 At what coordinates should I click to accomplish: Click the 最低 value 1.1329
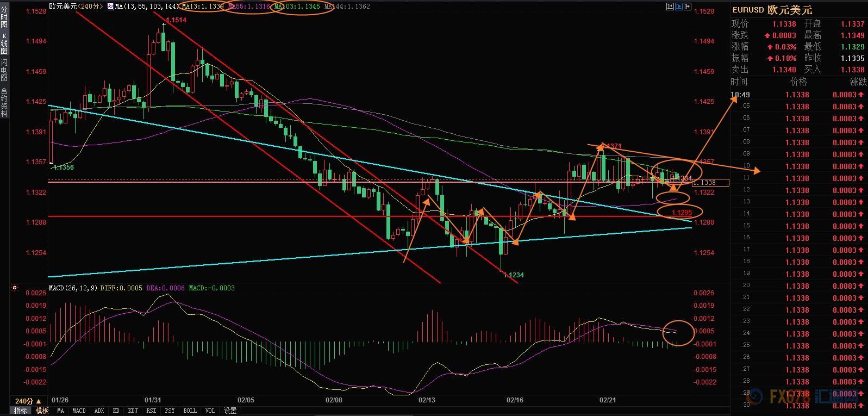[852, 47]
